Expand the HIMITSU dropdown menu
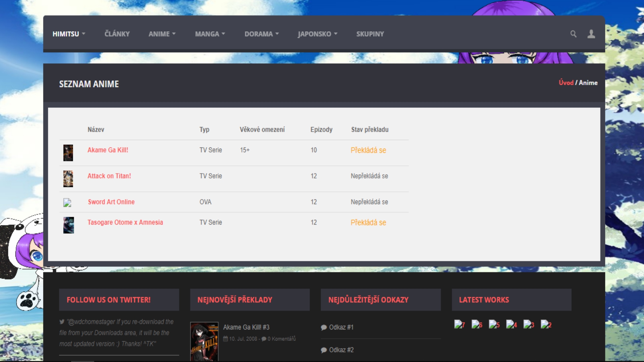The image size is (644, 362). click(x=69, y=34)
